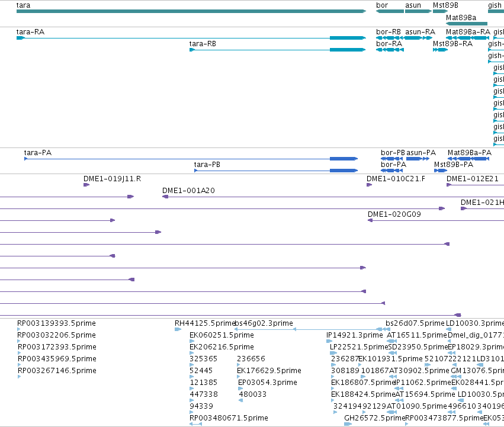Select the 480033 EST label

(x=253, y=394)
